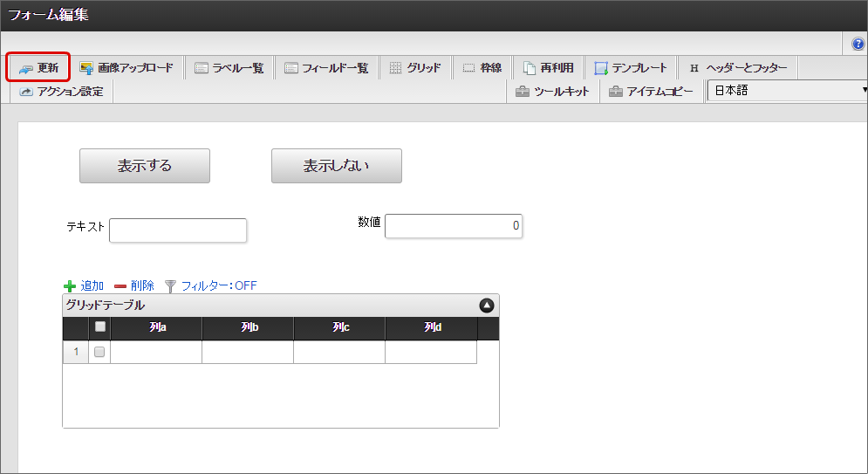Toggle the グリッド grid tool
The height and width of the screenshot is (474, 868).
click(415, 67)
